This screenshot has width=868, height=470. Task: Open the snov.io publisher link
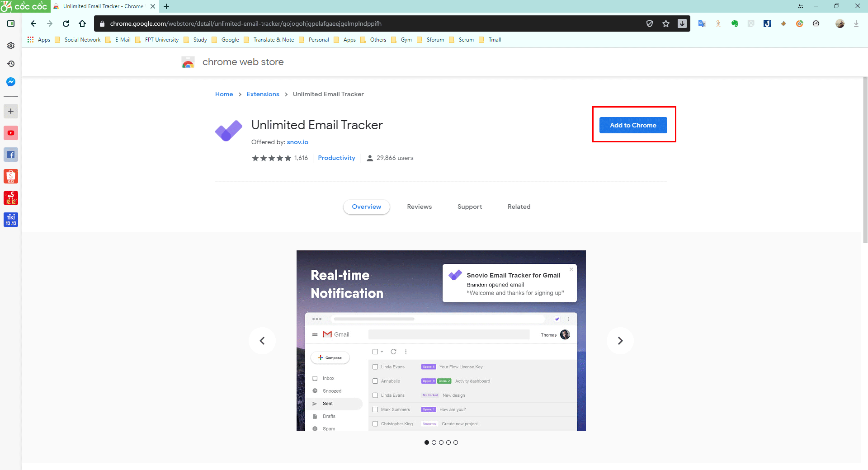click(x=297, y=142)
